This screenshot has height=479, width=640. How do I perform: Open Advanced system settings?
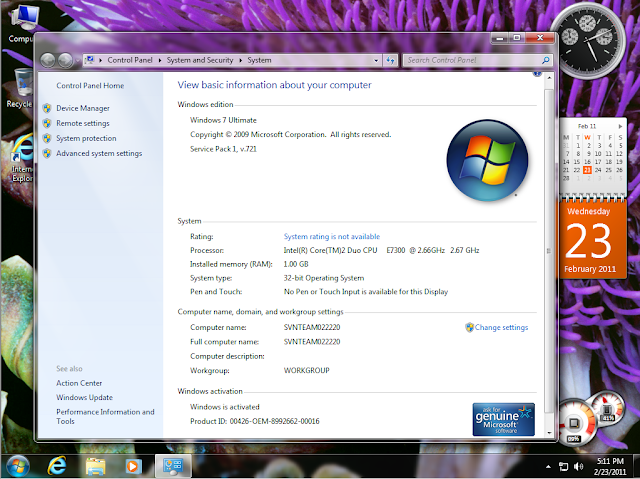point(99,153)
